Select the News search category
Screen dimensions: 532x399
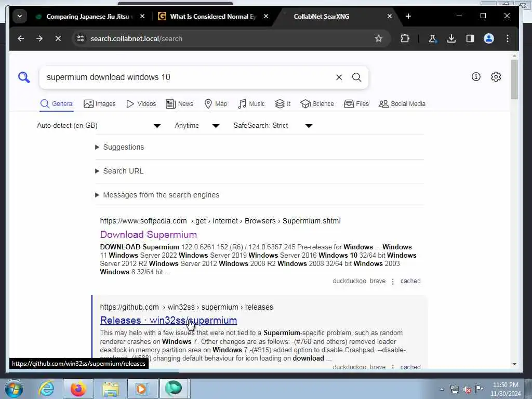(x=179, y=104)
